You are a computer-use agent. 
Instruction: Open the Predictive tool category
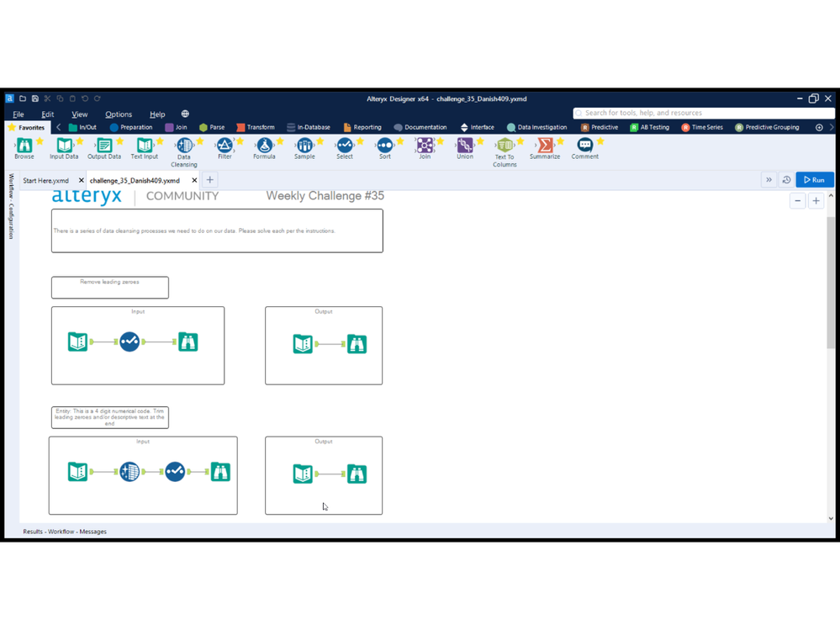[600, 128]
